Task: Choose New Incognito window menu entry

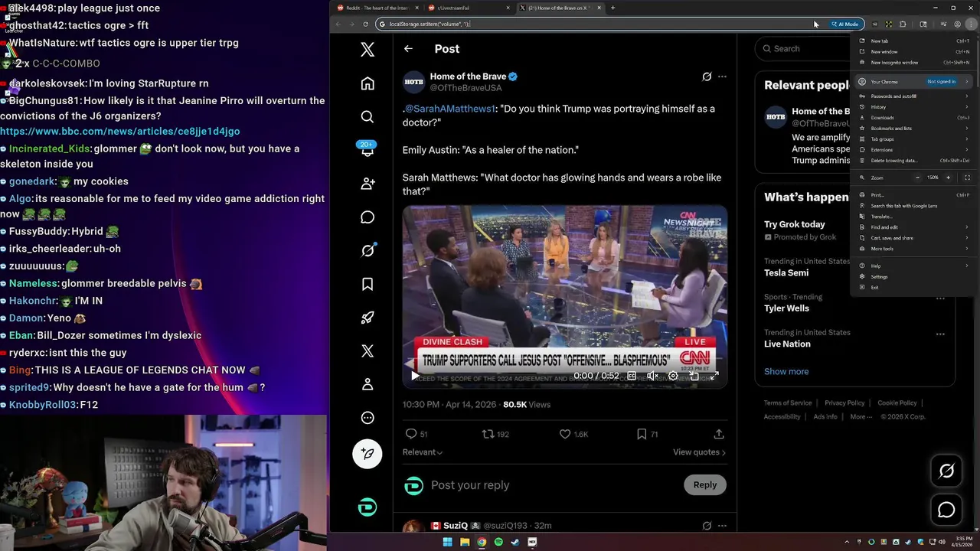Action: (x=914, y=63)
